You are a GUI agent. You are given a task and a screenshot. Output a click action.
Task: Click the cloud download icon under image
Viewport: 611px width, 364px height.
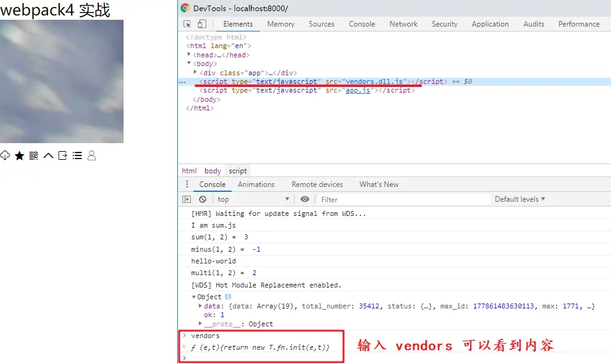pos(5,155)
